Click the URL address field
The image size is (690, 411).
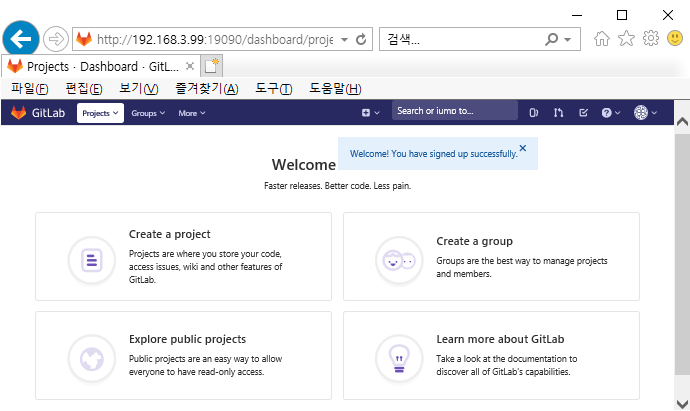pos(214,40)
